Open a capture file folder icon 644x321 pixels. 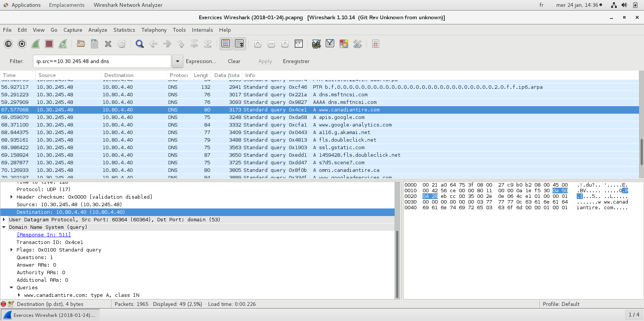pos(81,44)
